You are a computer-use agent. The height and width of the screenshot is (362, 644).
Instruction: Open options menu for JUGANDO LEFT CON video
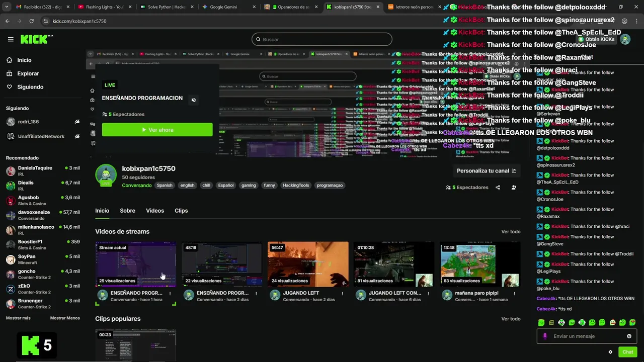click(x=429, y=293)
